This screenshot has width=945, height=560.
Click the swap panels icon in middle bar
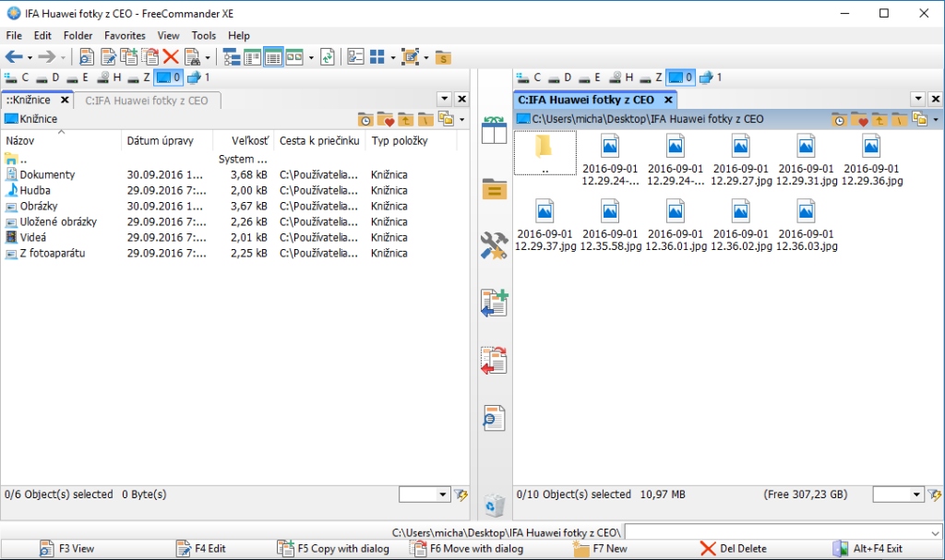tap(495, 131)
